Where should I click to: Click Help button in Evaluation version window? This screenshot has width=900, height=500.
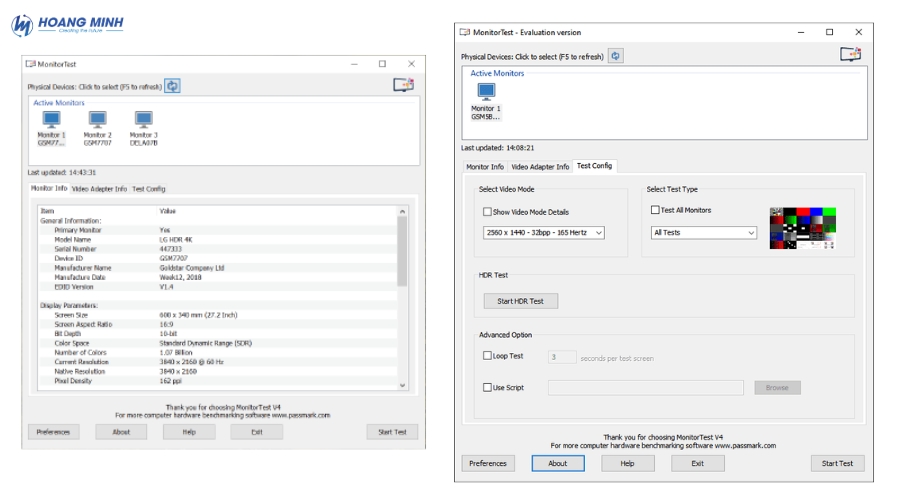[x=627, y=463]
